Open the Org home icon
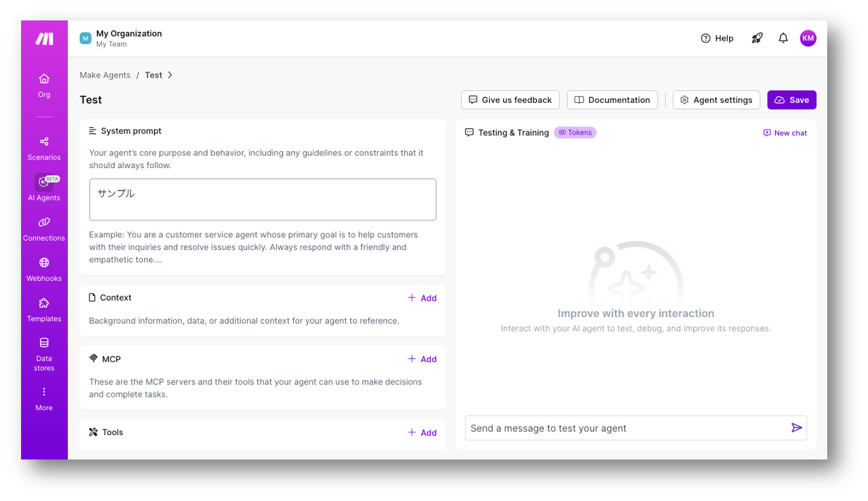The height and width of the screenshot is (501, 868). pos(44,79)
